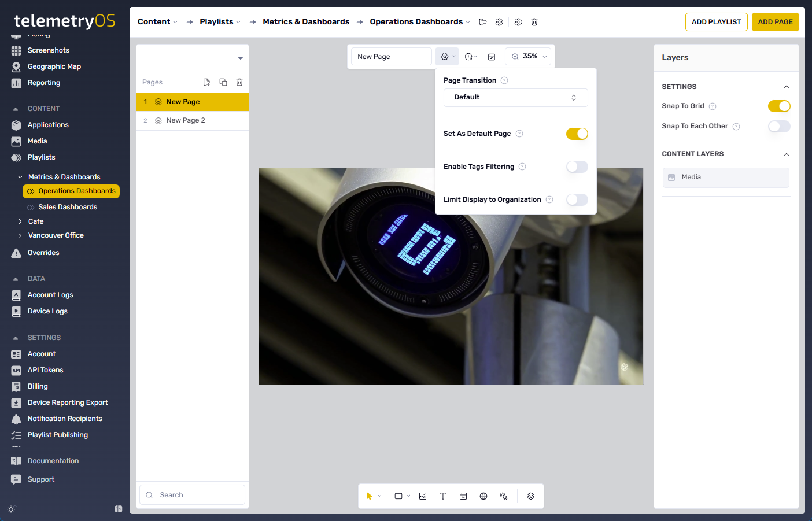Click the add folder icon beside Operations Dashboards
This screenshot has height=521, width=812.
click(x=483, y=22)
